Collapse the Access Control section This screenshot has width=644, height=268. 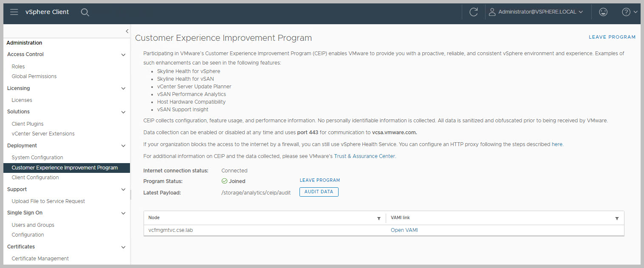(123, 55)
